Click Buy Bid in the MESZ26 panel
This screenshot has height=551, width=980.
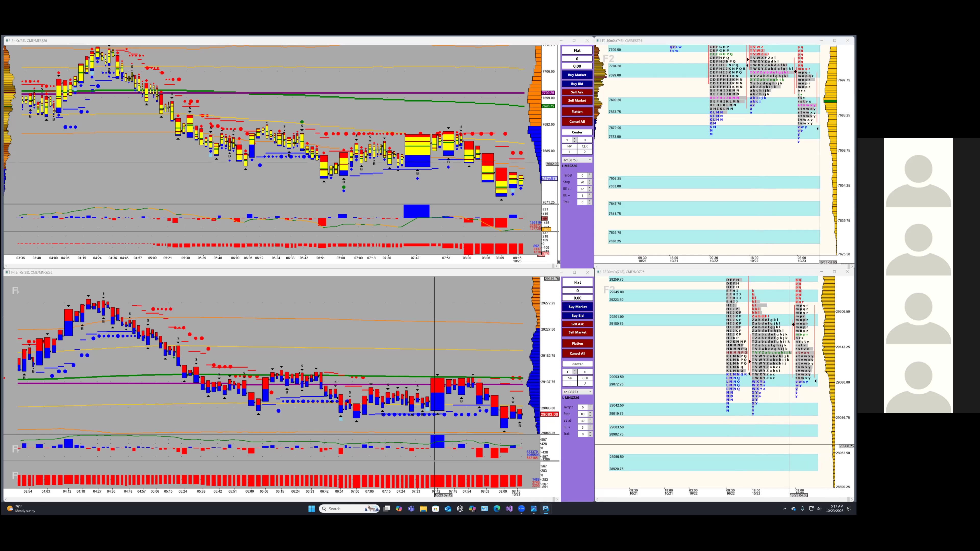[577, 84]
